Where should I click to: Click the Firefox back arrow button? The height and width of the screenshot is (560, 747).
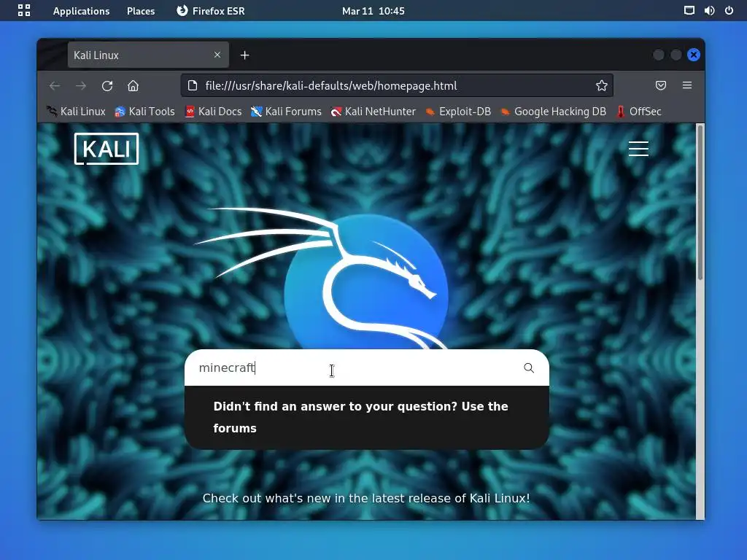pyautogui.click(x=55, y=86)
